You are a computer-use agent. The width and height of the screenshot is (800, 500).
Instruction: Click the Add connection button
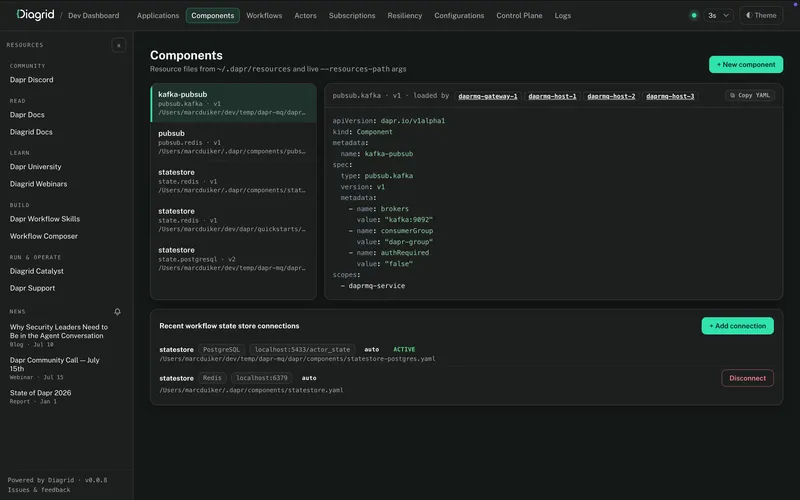coord(737,326)
